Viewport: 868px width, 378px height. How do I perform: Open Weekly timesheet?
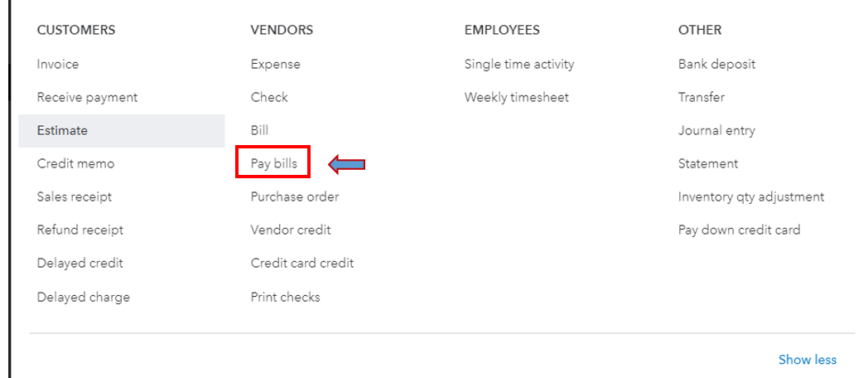(517, 97)
